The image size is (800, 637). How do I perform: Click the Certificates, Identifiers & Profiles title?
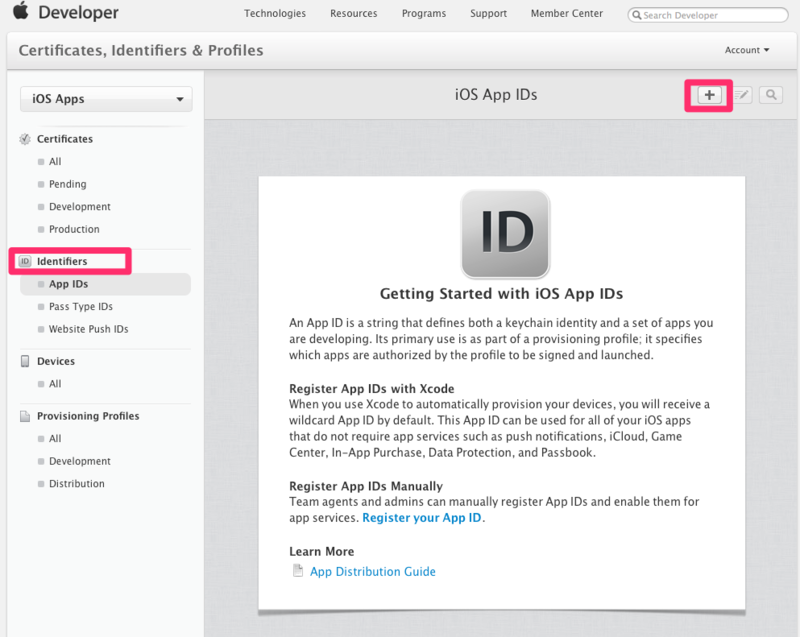point(141,50)
